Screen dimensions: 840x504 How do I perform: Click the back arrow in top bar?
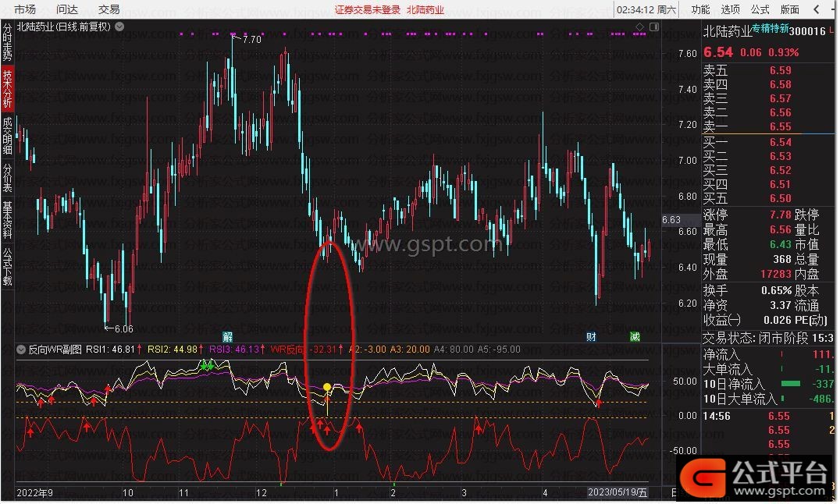(817, 9)
